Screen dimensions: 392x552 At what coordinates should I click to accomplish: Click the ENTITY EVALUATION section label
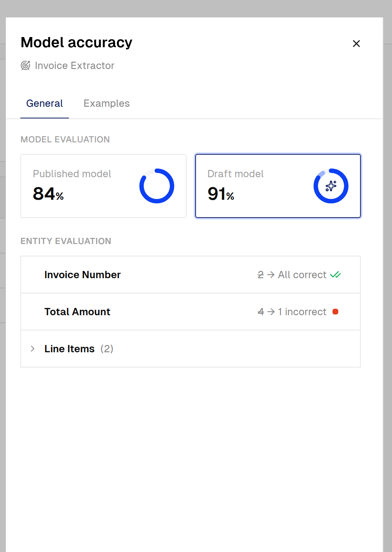(66, 241)
